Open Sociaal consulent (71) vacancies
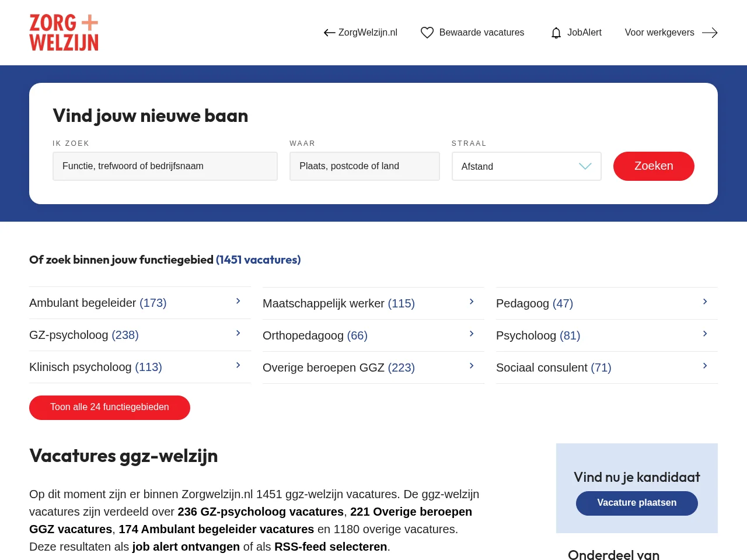The height and width of the screenshot is (560, 747). tap(554, 367)
